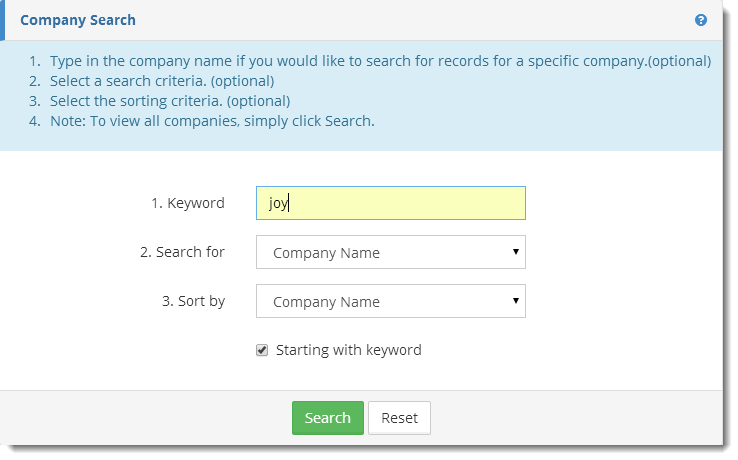
Task: Click the arrow on the Search for dropdown
Action: coord(516,252)
